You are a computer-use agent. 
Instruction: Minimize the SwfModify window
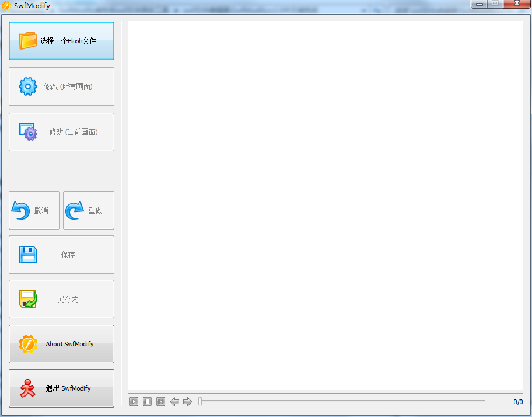click(x=480, y=5)
